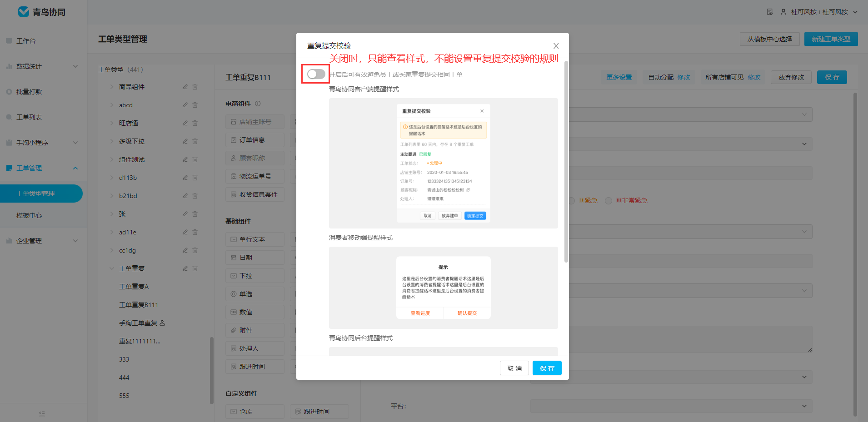Screen dimensions: 868x422
Task: Edit the cc1dg pencil icon
Action: [x=185, y=250]
